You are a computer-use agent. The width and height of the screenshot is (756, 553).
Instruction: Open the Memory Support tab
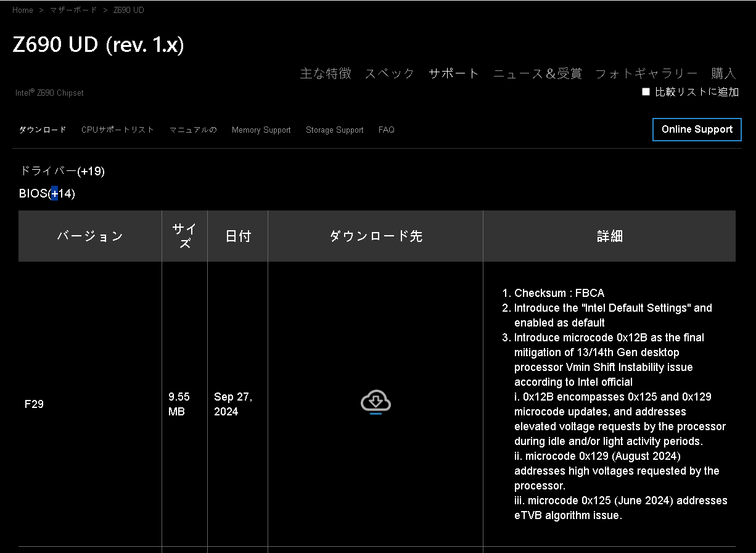261,130
